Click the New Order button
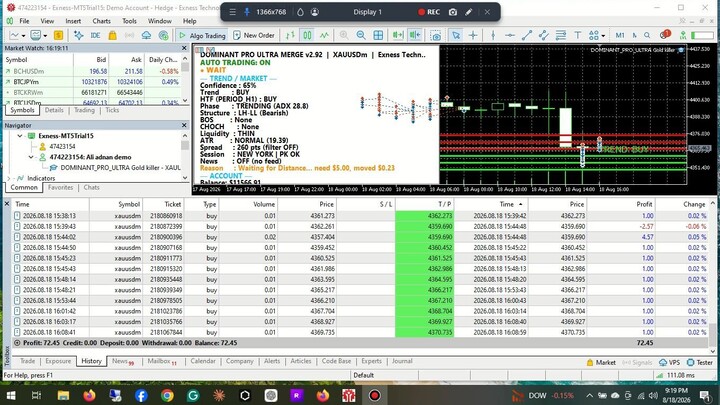This screenshot has height=405, width=720. [254, 35]
